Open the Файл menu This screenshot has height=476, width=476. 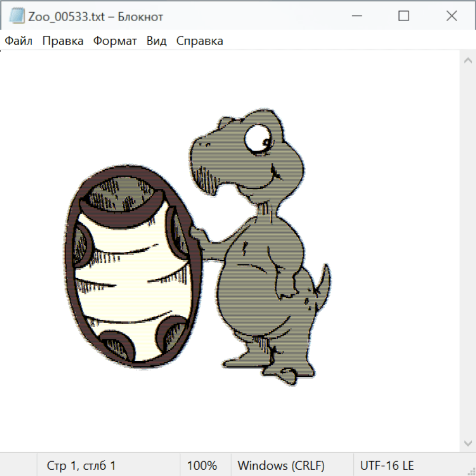19,41
